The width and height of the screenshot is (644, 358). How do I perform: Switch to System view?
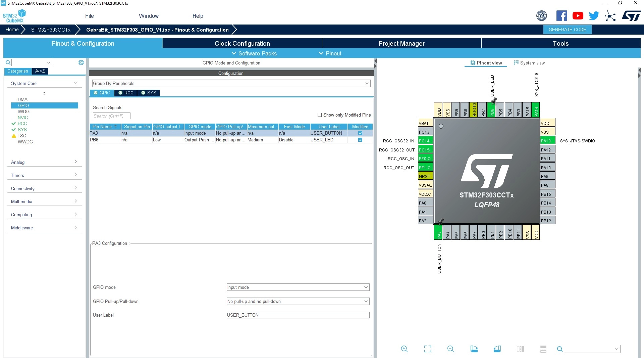point(529,63)
